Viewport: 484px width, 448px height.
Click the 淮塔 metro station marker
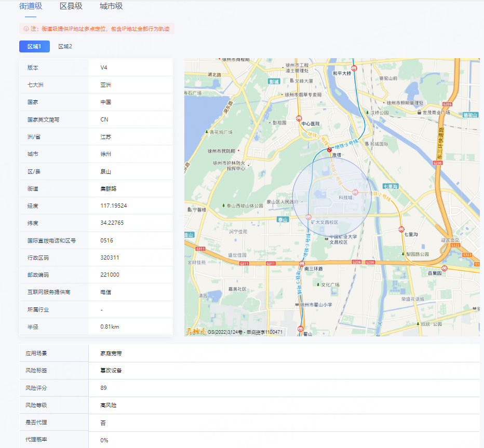[x=329, y=150]
